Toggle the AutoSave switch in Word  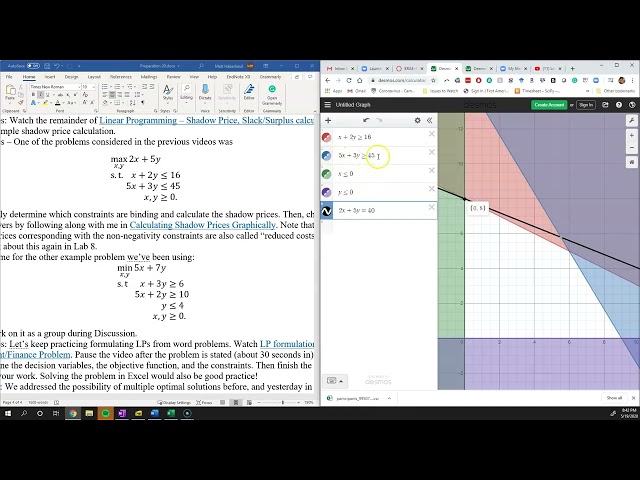point(33,66)
